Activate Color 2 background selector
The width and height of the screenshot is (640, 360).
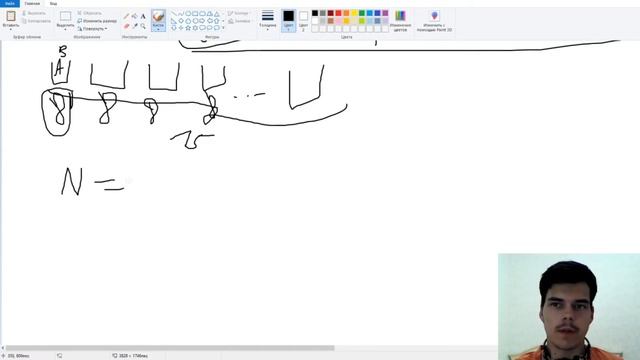[303, 20]
